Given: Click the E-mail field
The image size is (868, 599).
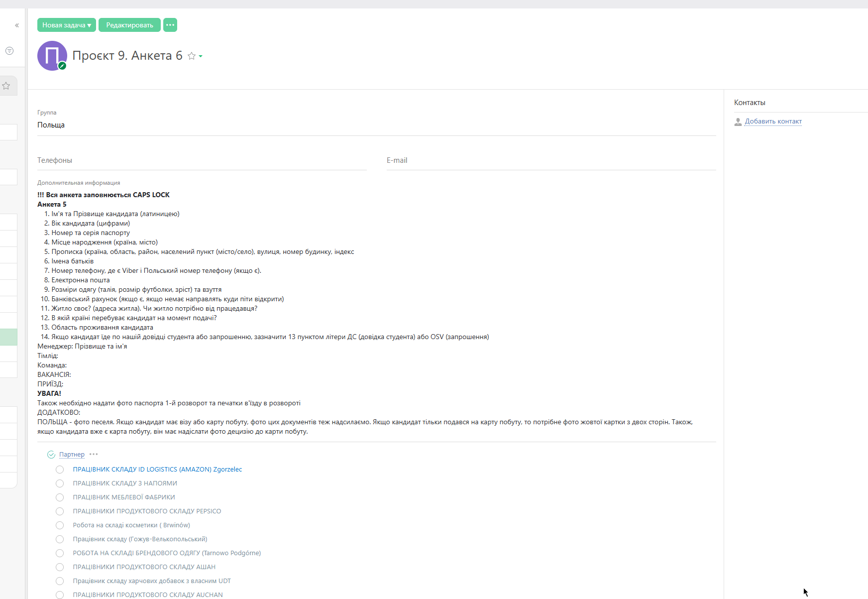Looking at the screenshot, I should (551, 160).
